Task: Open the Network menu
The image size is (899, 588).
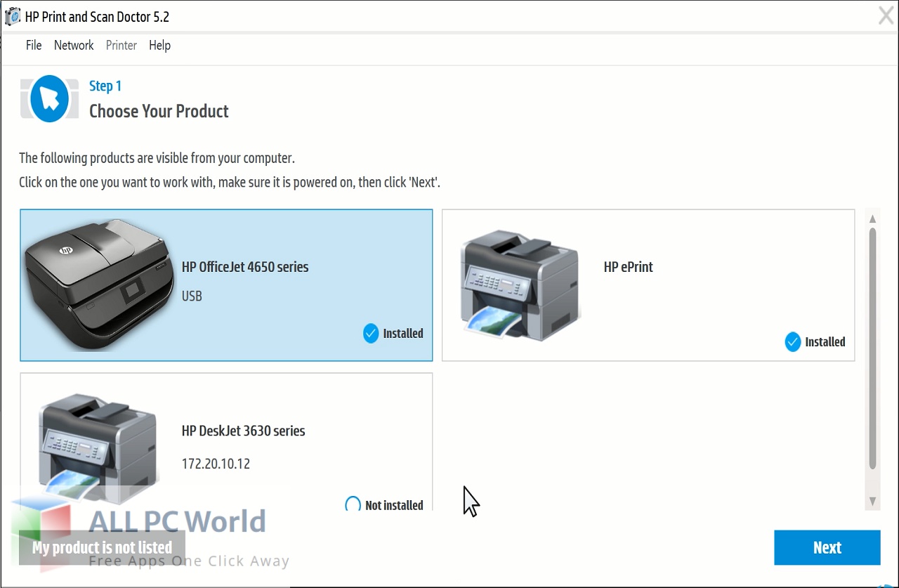Action: click(74, 45)
